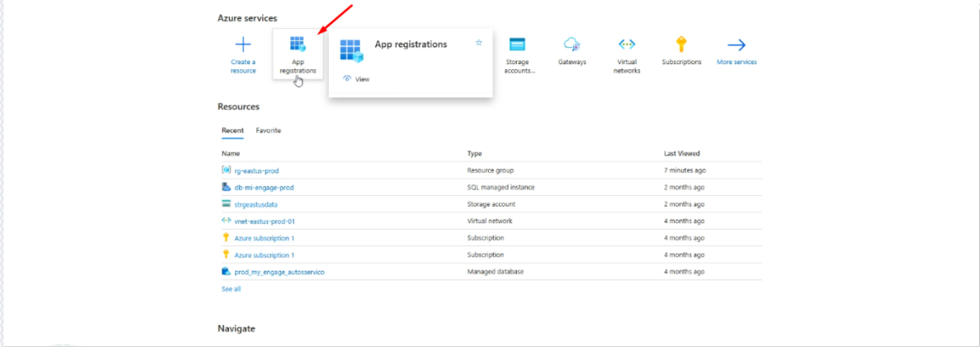Open the db-mi-engage-prod resource link
This screenshot has width=980, height=347.
point(264,187)
